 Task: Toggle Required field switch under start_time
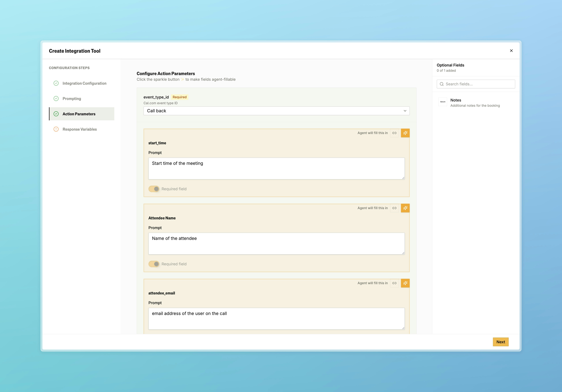[x=154, y=189]
